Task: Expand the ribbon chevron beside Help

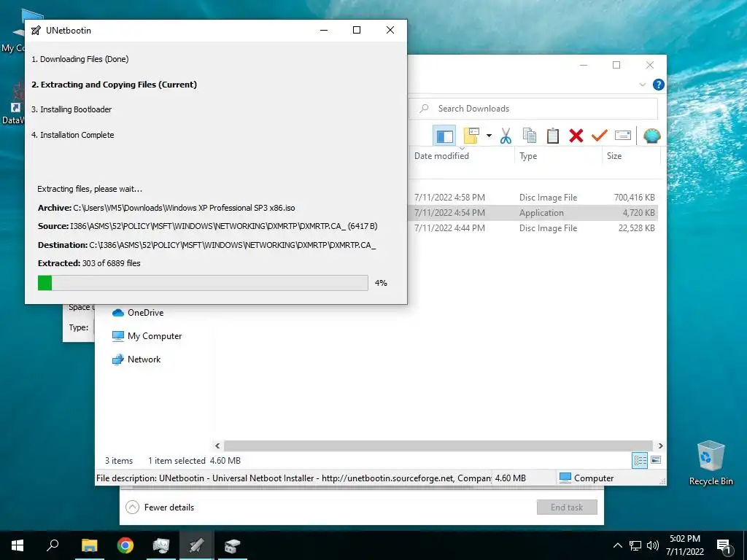Action: click(x=642, y=85)
